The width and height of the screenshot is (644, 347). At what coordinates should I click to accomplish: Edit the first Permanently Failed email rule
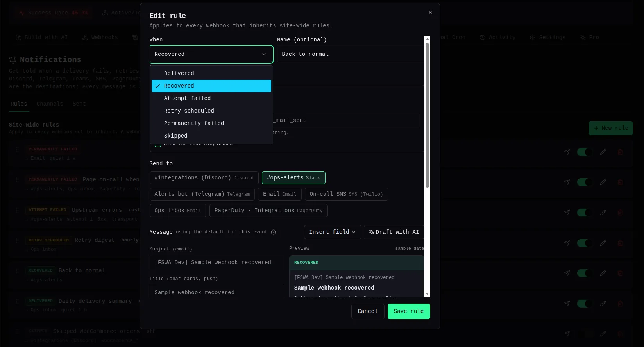coord(603,152)
